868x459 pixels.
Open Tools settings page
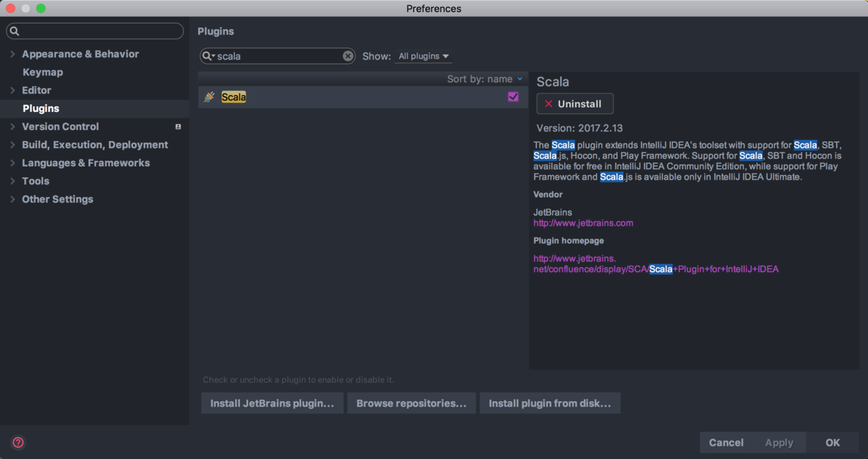(36, 181)
